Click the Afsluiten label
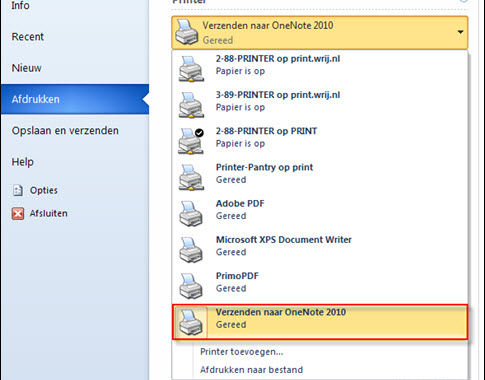This screenshot has width=485, height=380. point(49,213)
